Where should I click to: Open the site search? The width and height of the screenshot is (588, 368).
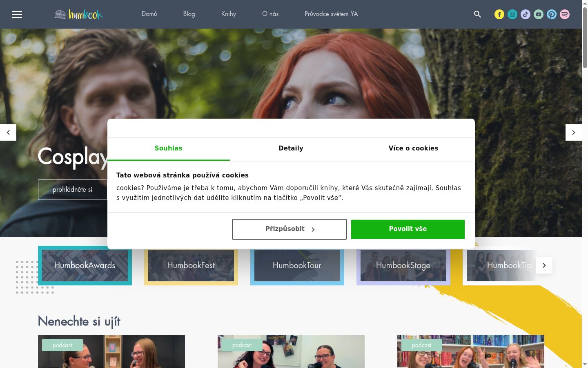coord(477,14)
